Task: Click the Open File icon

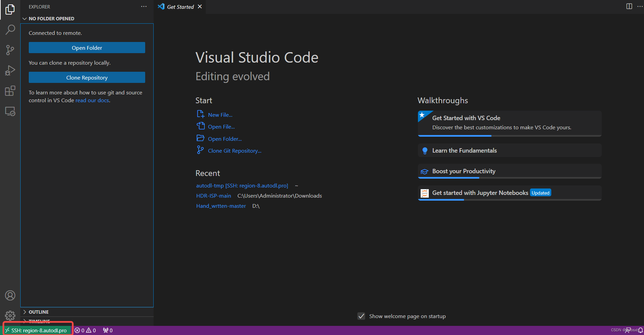Action: coord(200,126)
